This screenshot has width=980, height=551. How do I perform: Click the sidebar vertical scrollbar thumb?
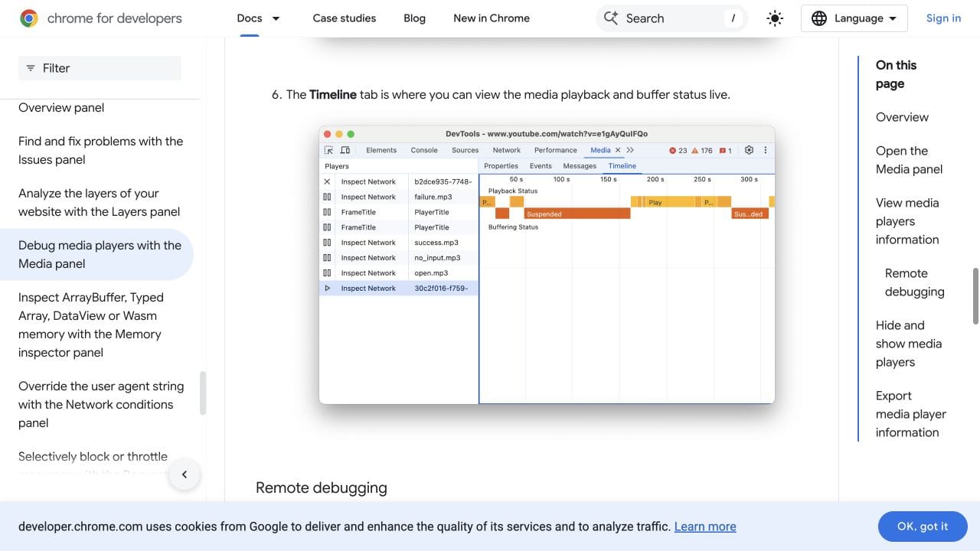(203, 393)
